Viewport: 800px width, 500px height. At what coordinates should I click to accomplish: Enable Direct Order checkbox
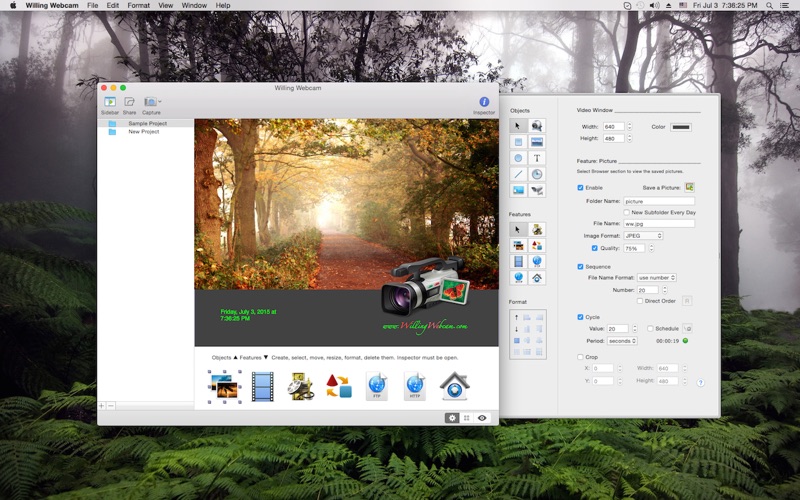pyautogui.click(x=640, y=301)
